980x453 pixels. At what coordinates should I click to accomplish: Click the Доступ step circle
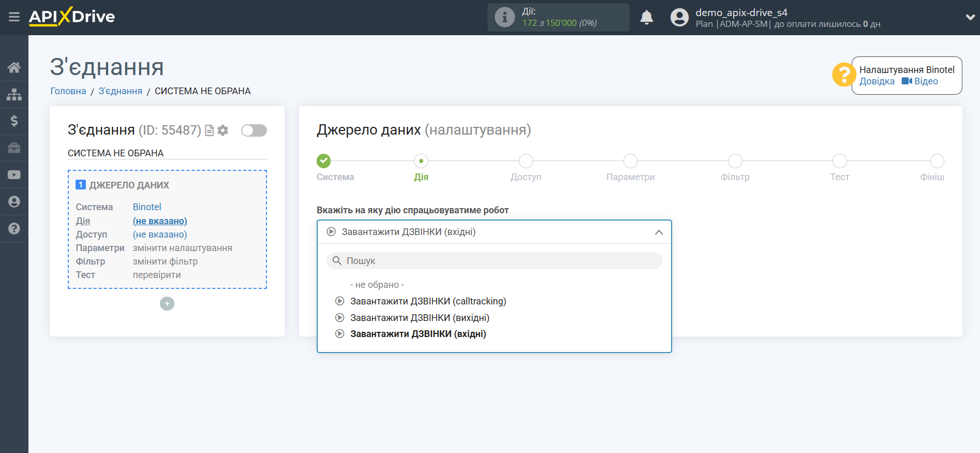pyautogui.click(x=526, y=161)
